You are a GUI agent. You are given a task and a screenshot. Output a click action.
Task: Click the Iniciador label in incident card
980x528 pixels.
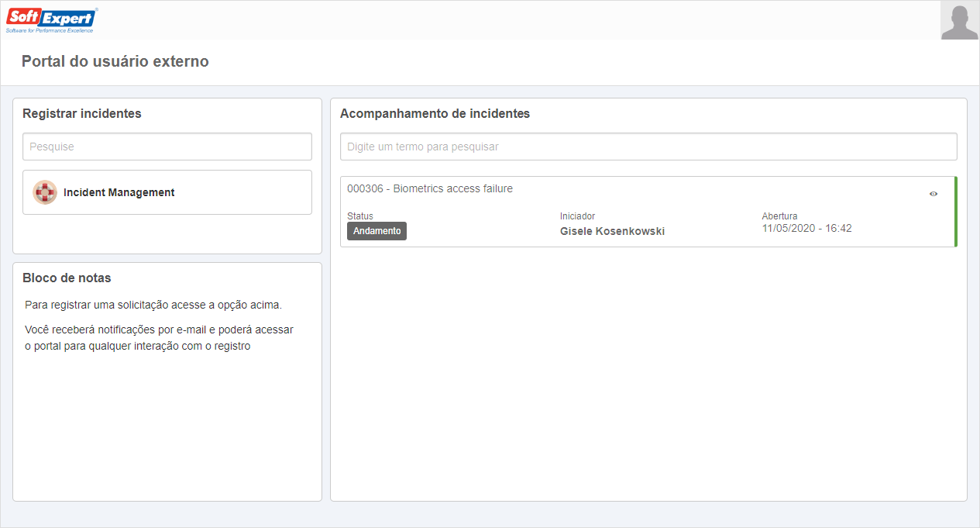(577, 216)
